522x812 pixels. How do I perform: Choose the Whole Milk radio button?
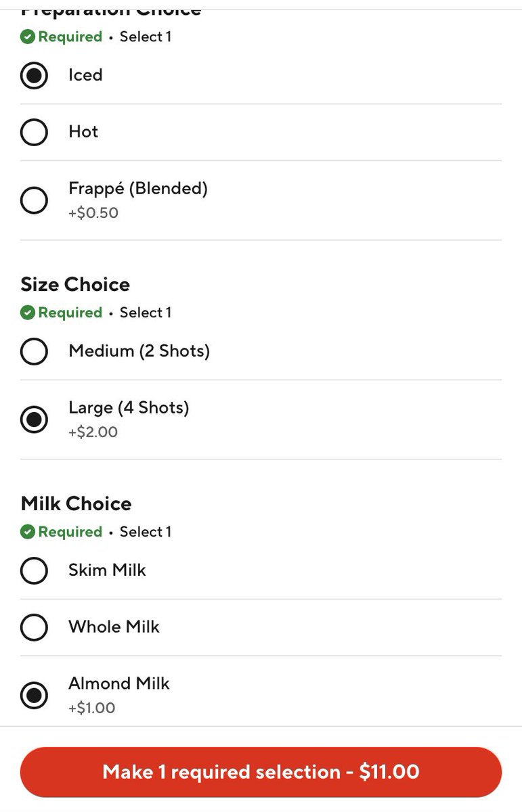[34, 627]
